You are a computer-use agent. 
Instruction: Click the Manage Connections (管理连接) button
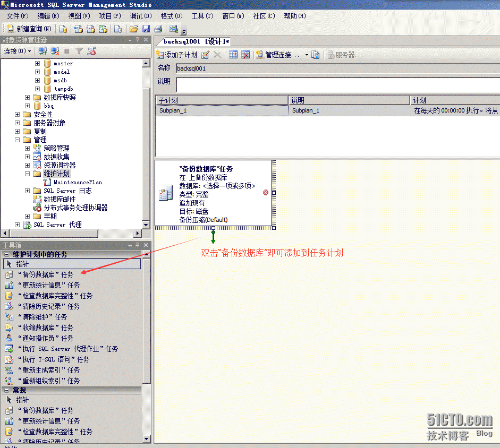[278, 55]
